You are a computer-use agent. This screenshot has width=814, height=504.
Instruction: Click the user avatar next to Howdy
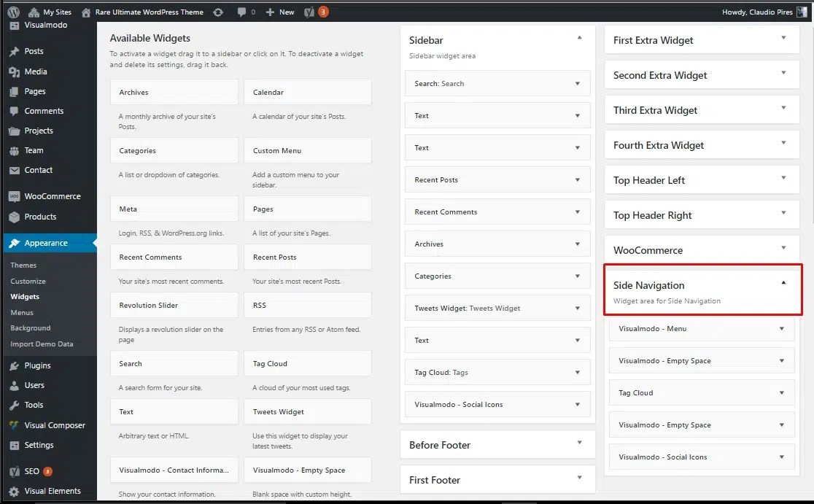click(802, 12)
